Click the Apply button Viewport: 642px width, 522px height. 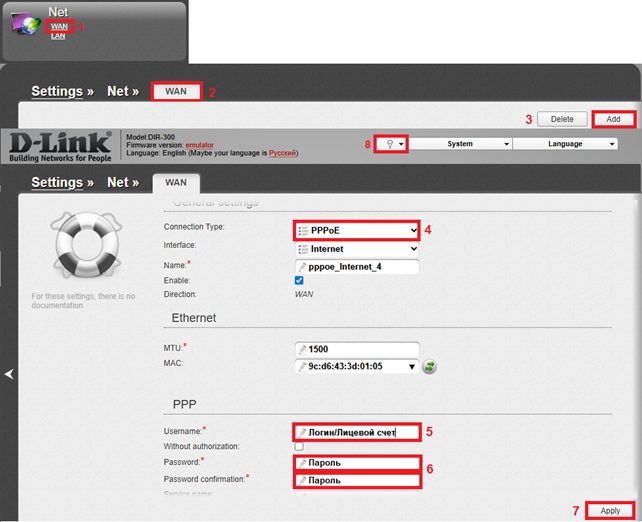[610, 511]
